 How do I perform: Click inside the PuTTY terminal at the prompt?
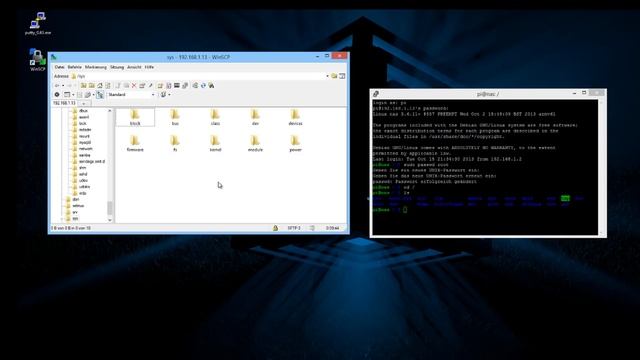405,210
